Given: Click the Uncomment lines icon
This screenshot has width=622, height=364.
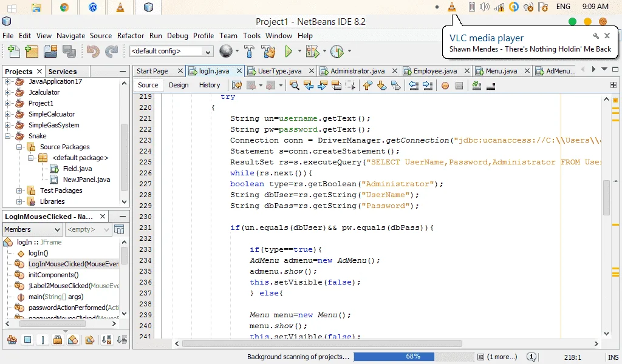Looking at the screenshot, I should click(x=491, y=85).
